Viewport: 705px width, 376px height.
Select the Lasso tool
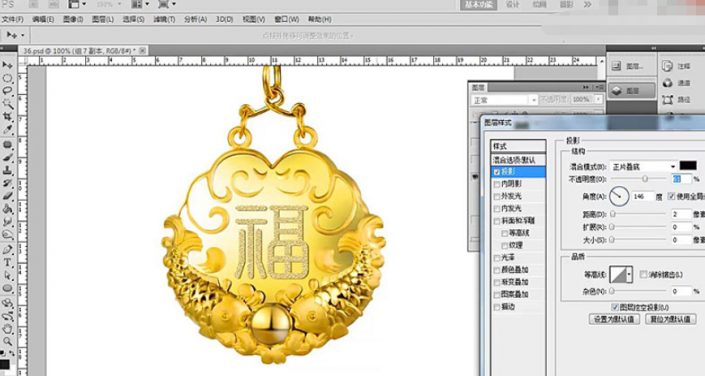pos(8,91)
